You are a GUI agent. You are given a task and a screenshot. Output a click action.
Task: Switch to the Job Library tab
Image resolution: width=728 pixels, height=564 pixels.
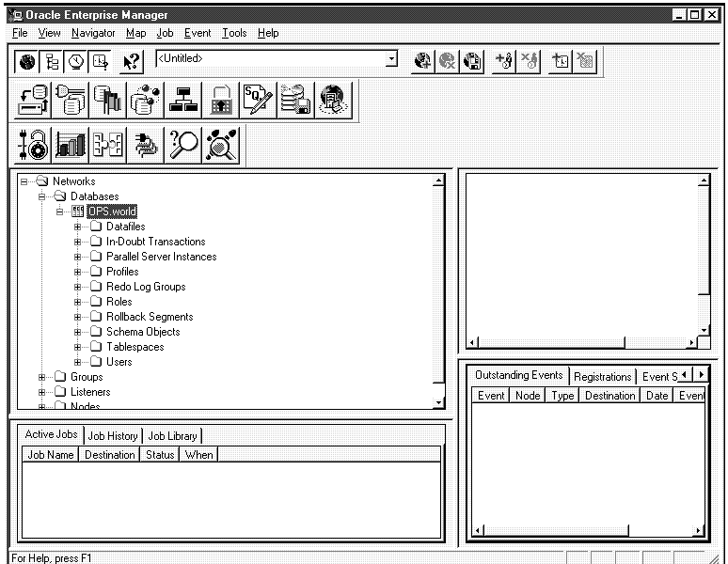pos(172,436)
